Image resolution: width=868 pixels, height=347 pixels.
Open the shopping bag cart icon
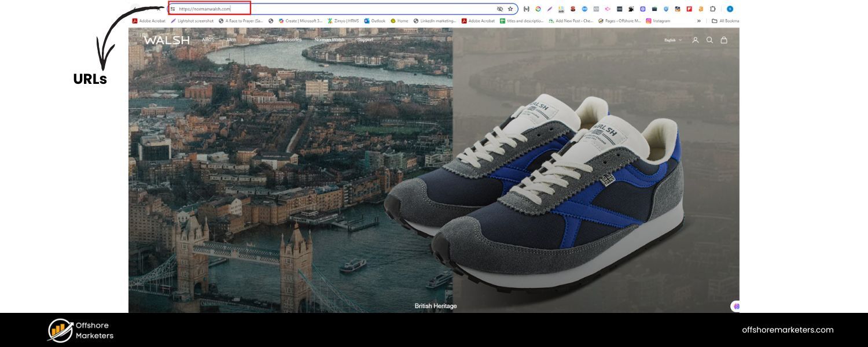pyautogui.click(x=723, y=40)
